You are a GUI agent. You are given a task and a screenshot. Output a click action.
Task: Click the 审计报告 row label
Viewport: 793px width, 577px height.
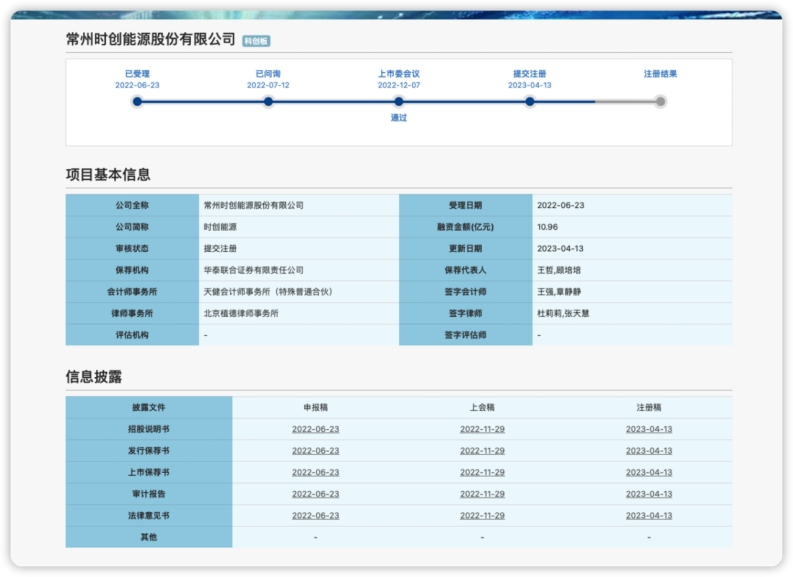coord(149,494)
